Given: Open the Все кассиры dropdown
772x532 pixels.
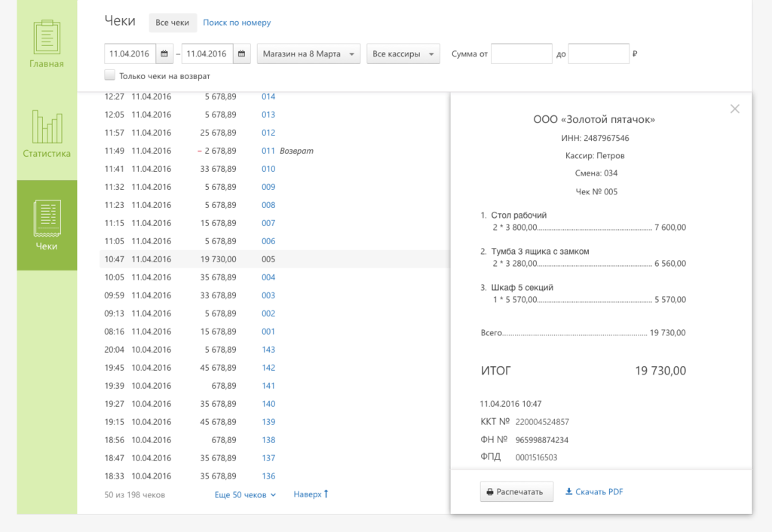Looking at the screenshot, I should tap(403, 54).
